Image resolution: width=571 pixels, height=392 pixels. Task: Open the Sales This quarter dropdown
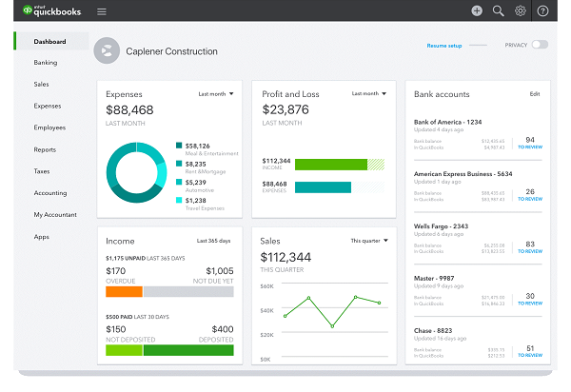tap(369, 241)
